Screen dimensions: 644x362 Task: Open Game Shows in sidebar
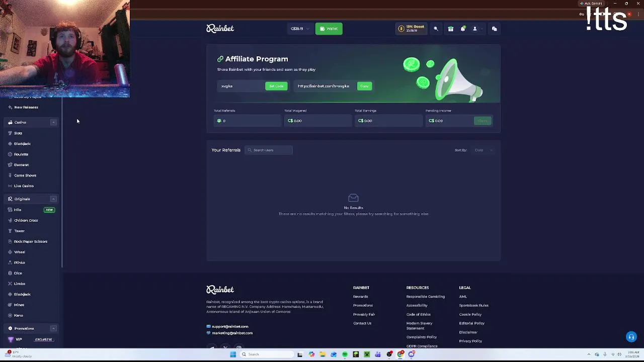pos(25,175)
